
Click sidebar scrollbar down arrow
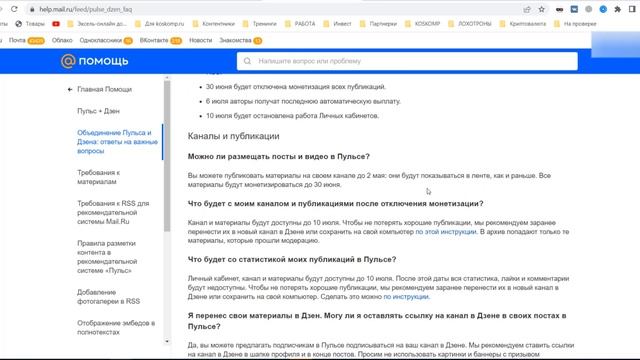[167, 341]
